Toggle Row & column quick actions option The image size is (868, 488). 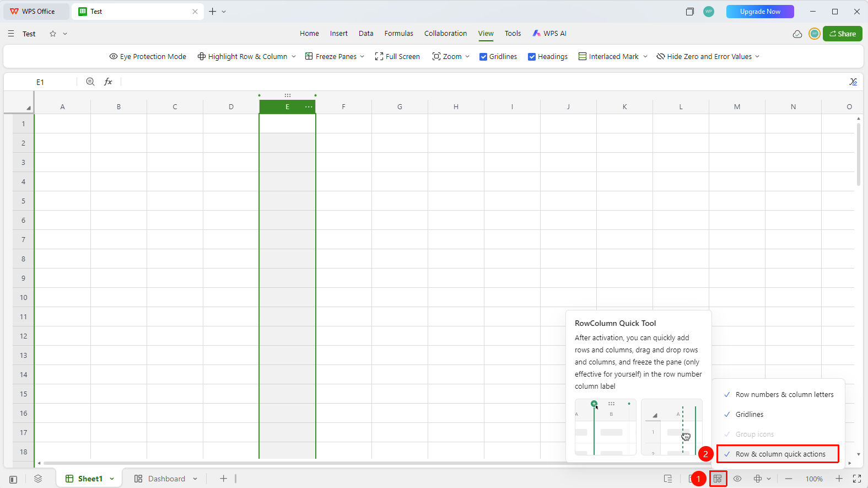(778, 454)
